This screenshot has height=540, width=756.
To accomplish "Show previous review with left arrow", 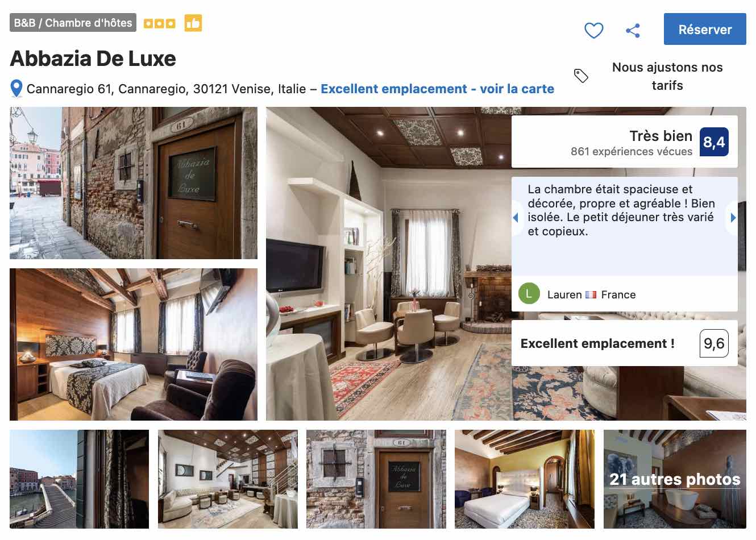I will point(516,217).
